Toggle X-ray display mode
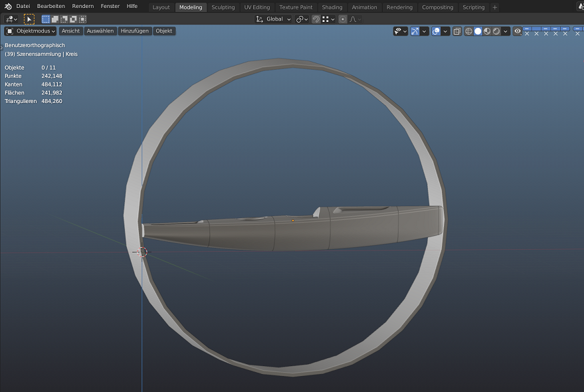 coord(457,31)
